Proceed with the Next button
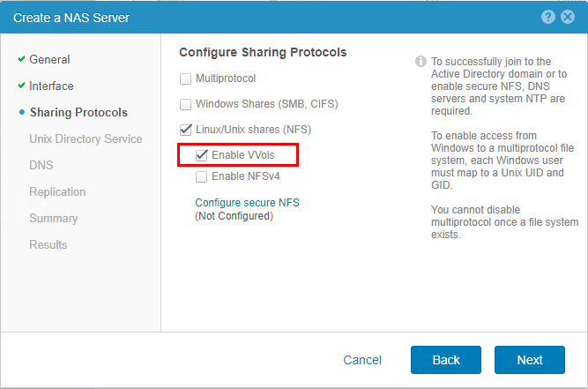 pyautogui.click(x=529, y=360)
